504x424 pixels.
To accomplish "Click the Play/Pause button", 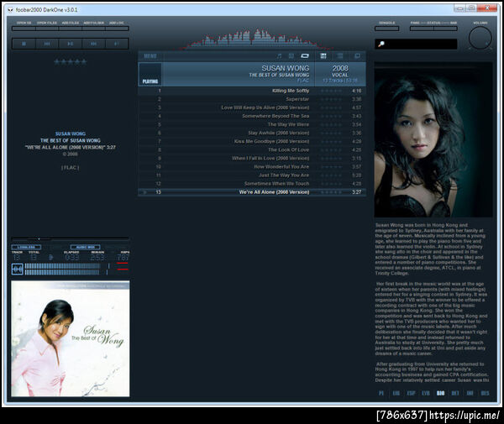I will [x=71, y=44].
